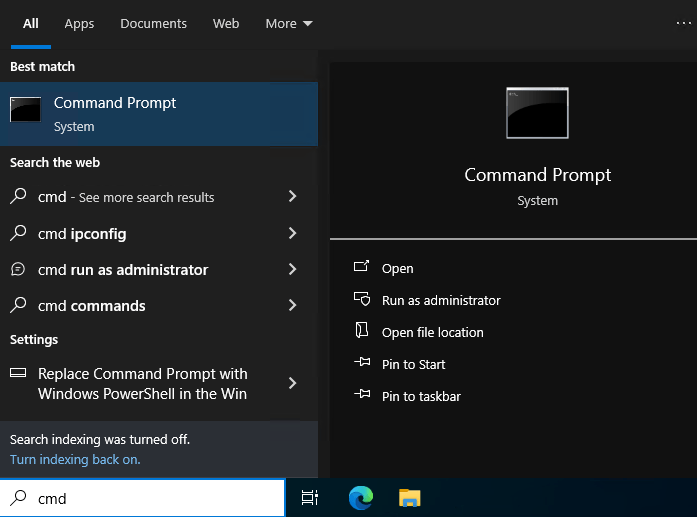This screenshot has height=517, width=697.
Task: Expand arrow next to cmd commands
Action: click(x=292, y=305)
